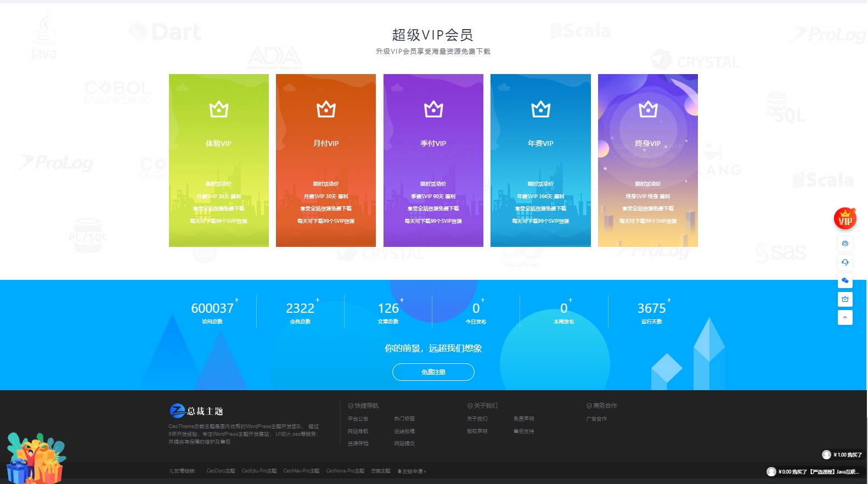Open CeoMax-Pro主题 friend link
The image size is (868, 484).
pyautogui.click(x=301, y=471)
